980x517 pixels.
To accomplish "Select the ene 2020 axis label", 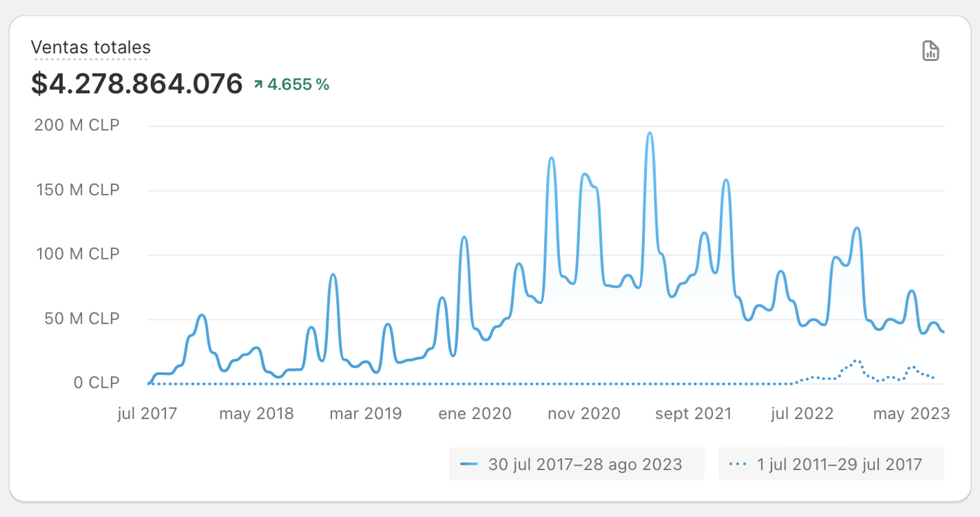I will click(475, 413).
